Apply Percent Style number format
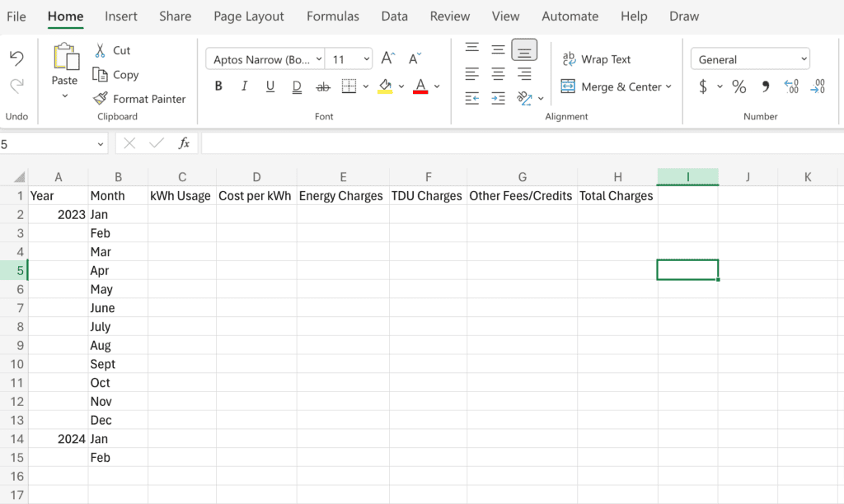Image resolution: width=844 pixels, height=504 pixels. click(x=738, y=86)
